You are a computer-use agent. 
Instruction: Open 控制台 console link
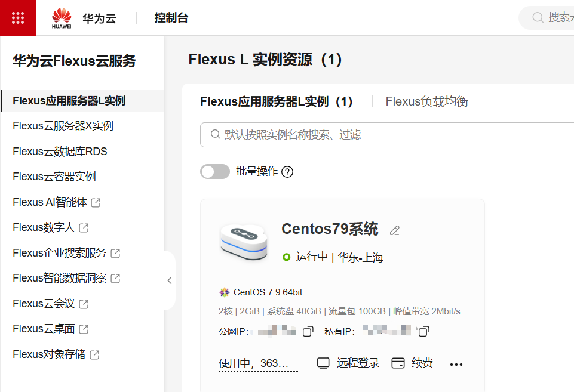(171, 18)
